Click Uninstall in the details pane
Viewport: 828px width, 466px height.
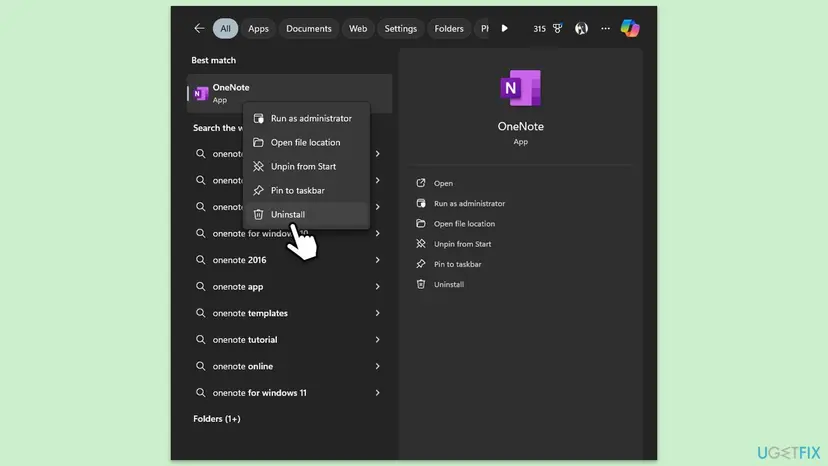[x=449, y=284]
